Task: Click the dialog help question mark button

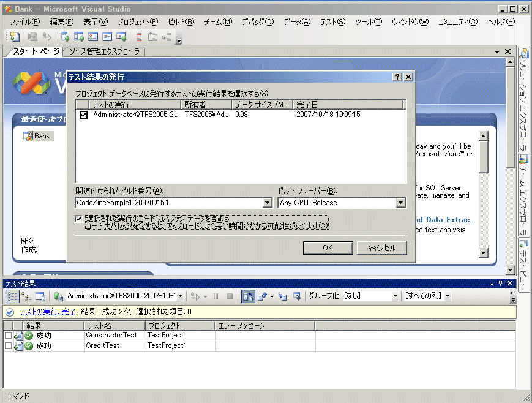Action: coord(397,77)
